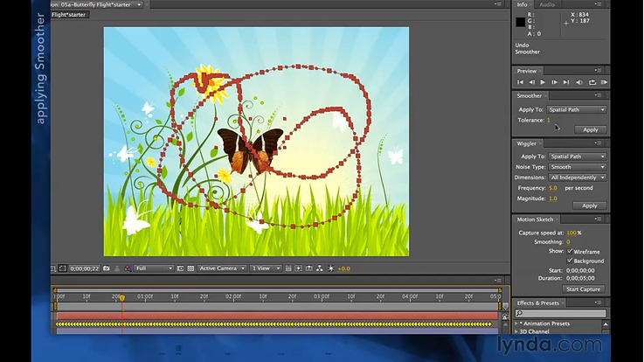Image resolution: width=644 pixels, height=362 pixels.
Task: Toggle the Background checkbox
Action: pyautogui.click(x=570, y=261)
